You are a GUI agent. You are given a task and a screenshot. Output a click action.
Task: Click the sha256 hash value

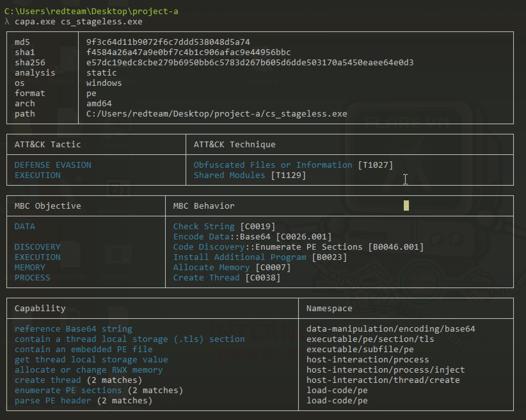(x=250, y=62)
